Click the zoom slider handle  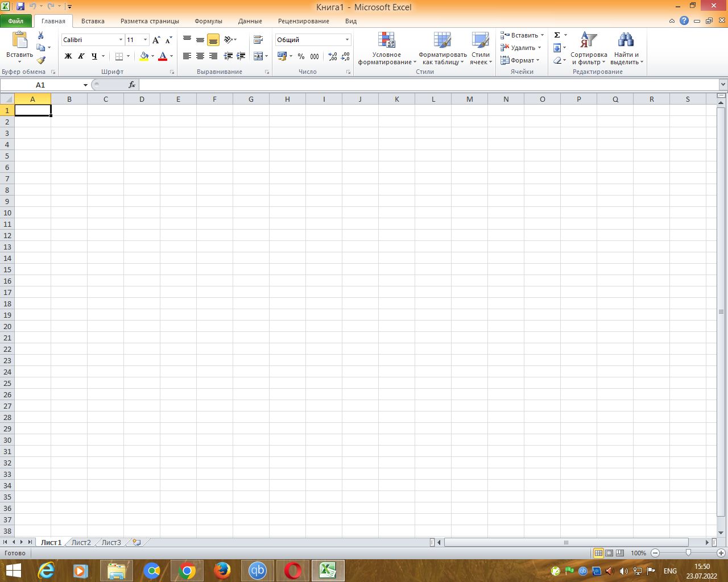pos(688,552)
